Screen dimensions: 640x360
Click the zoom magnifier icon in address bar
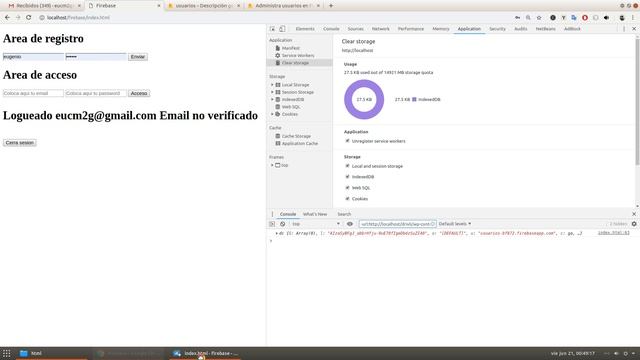pyautogui.click(x=528, y=18)
